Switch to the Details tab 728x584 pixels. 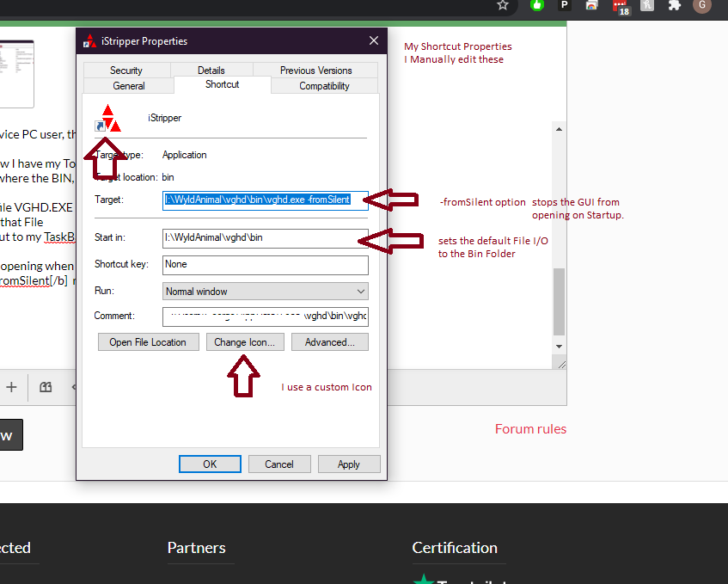click(211, 71)
